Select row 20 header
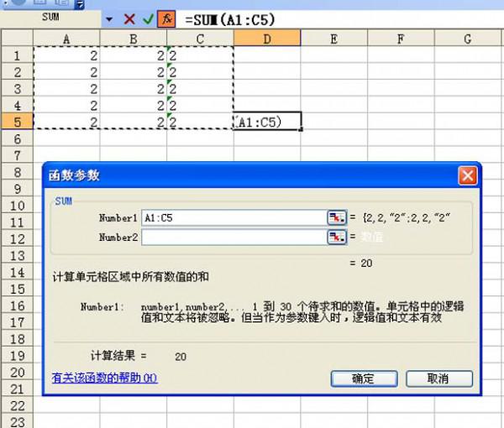The width and height of the screenshot is (504, 428). [x=17, y=372]
